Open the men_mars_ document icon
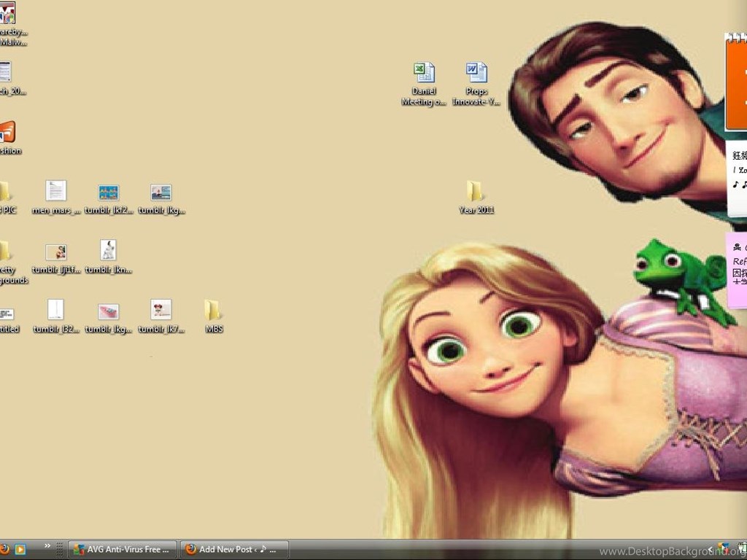 pyautogui.click(x=55, y=197)
